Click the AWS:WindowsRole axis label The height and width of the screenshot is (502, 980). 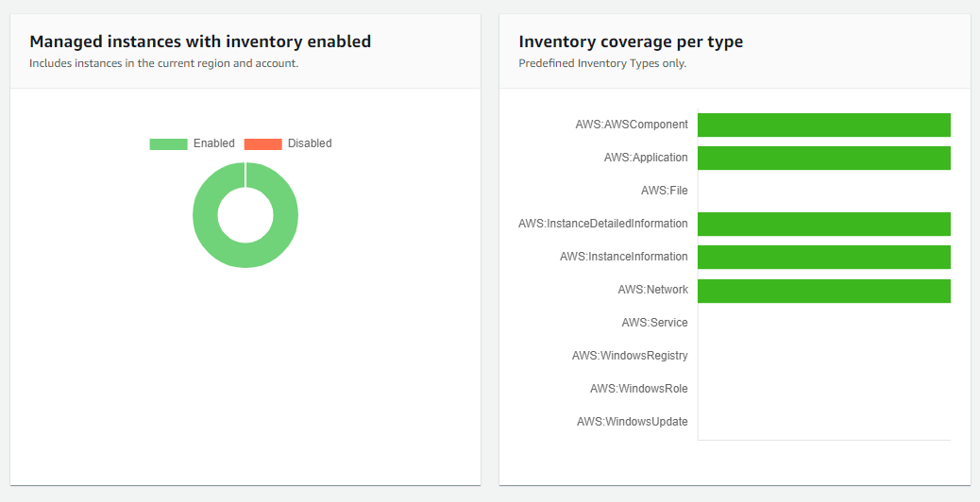tap(638, 389)
